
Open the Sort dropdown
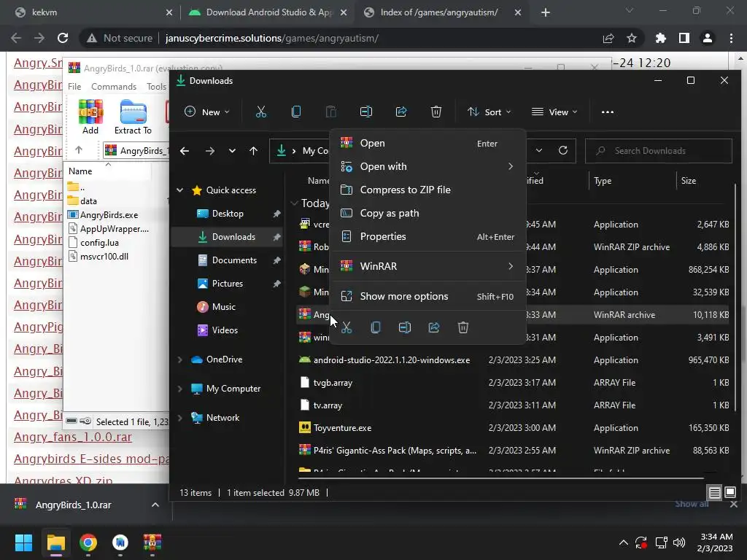[489, 112]
